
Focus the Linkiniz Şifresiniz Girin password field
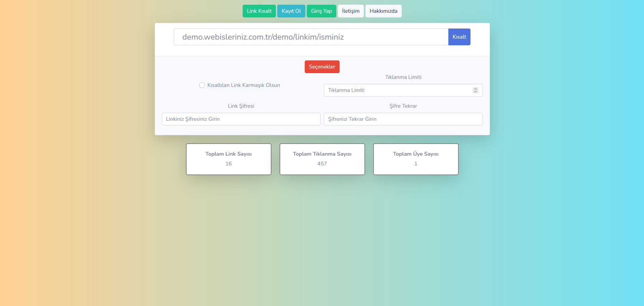coord(241,119)
